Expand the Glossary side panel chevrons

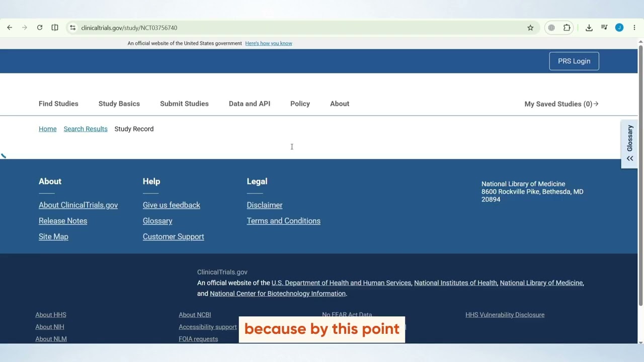point(629,158)
